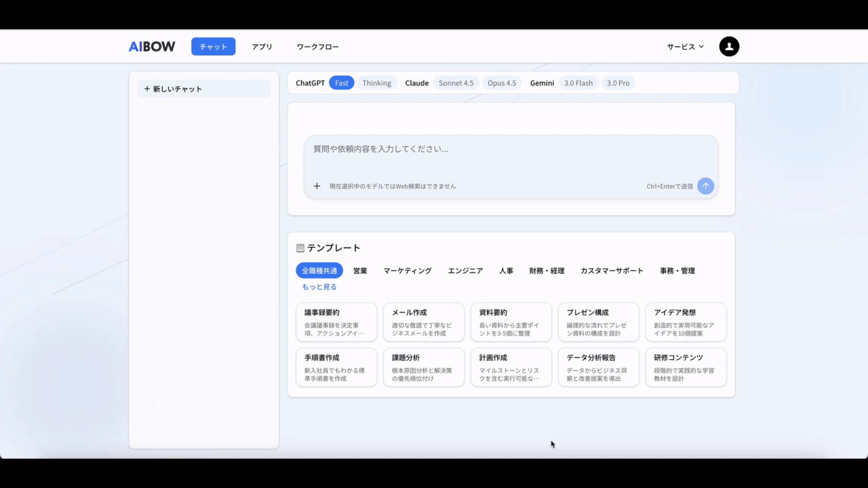Choose the メール作成 template card
The width and height of the screenshot is (868, 488).
click(423, 323)
